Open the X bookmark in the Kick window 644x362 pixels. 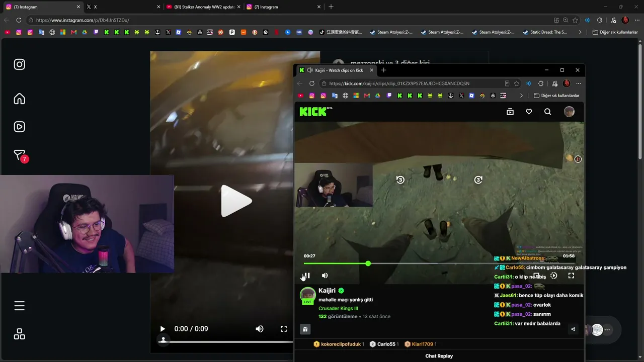(x=461, y=96)
